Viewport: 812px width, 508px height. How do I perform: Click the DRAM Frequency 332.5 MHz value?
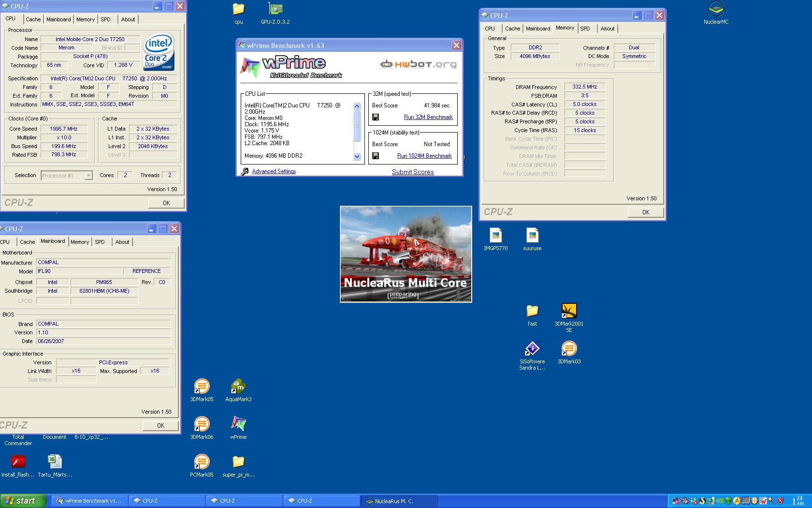pyautogui.click(x=585, y=87)
